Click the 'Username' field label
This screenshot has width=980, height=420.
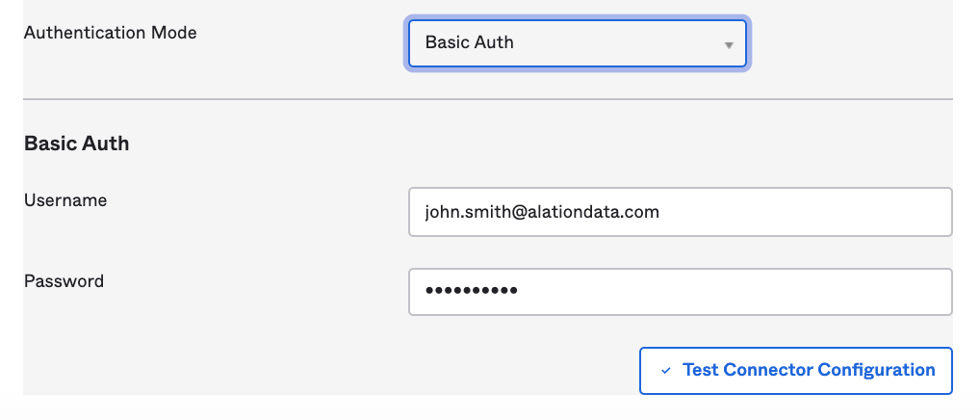65,200
